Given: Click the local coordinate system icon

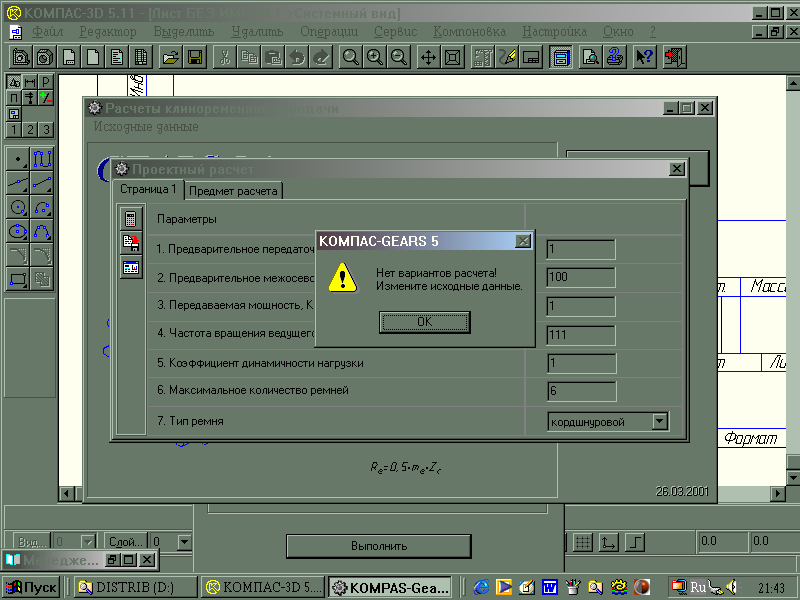Looking at the screenshot, I should pyautogui.click(x=609, y=542).
